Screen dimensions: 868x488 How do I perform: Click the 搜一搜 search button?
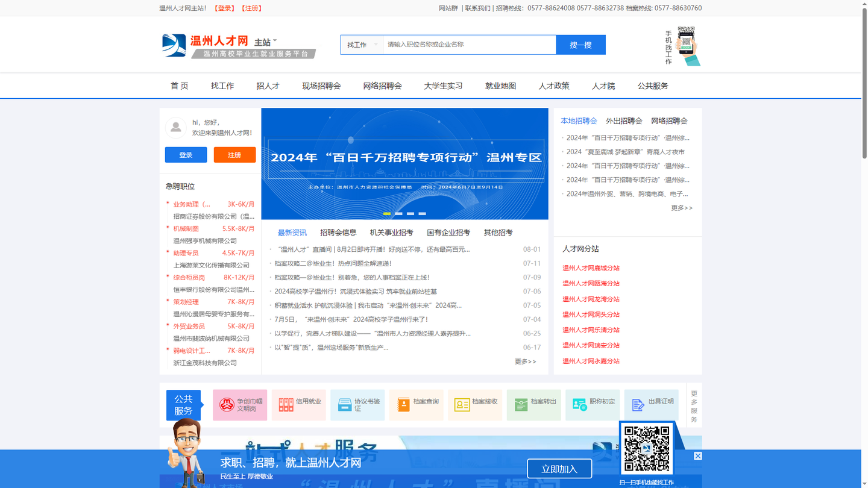(x=580, y=45)
